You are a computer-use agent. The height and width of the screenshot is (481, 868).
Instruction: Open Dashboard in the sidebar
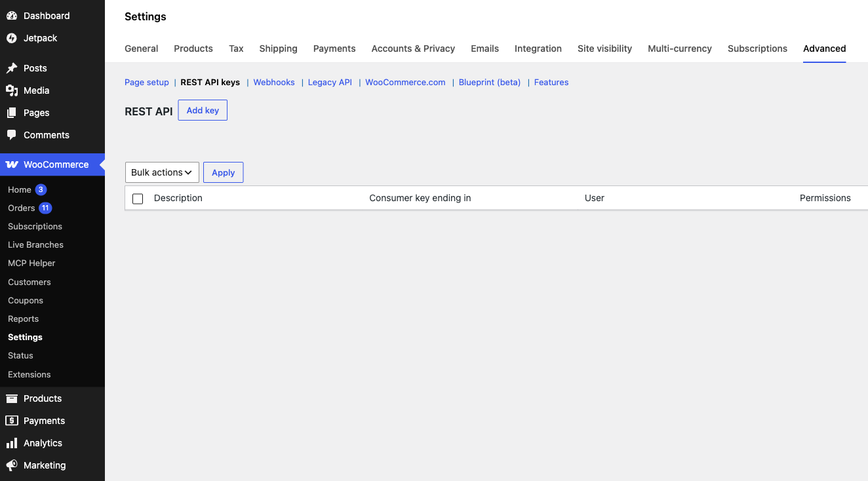coord(47,16)
